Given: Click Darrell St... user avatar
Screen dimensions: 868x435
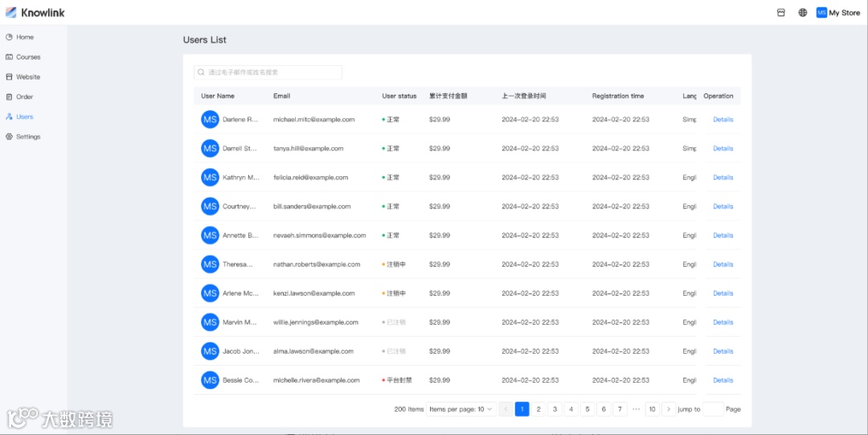Looking at the screenshot, I should [210, 149].
